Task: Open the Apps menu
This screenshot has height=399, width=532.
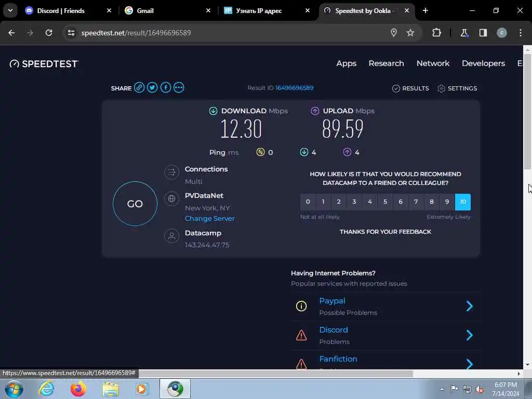Action: point(347,63)
